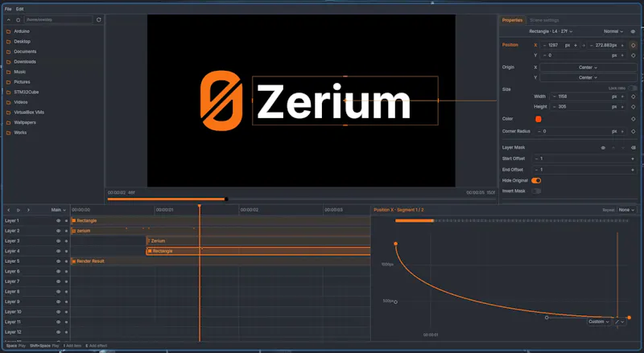This screenshot has width=644, height=353.
Task: Jump to next keyframe in timeline
Action: [x=28, y=210]
